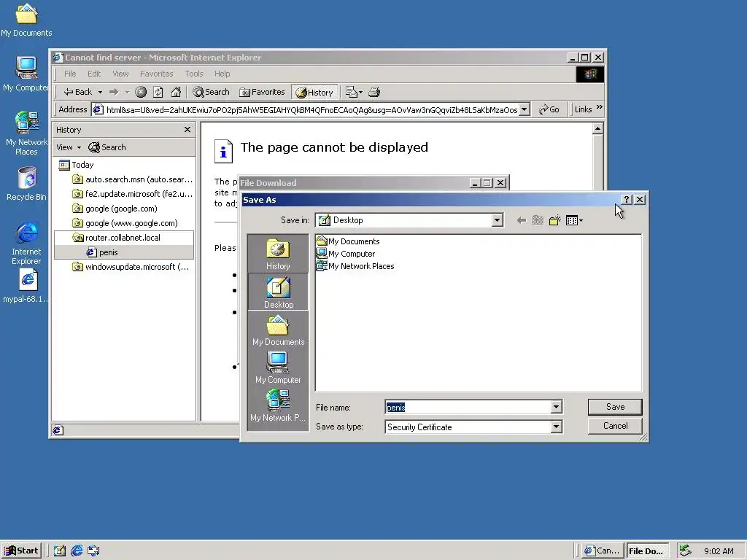The height and width of the screenshot is (560, 747).
Task: Stop page loading in IE toolbar
Action: 141,92
